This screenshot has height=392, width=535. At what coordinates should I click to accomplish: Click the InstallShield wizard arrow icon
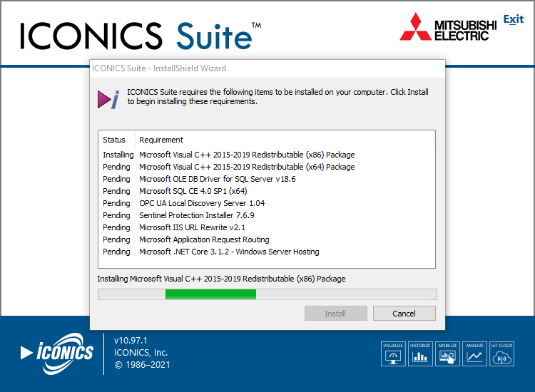pos(108,100)
